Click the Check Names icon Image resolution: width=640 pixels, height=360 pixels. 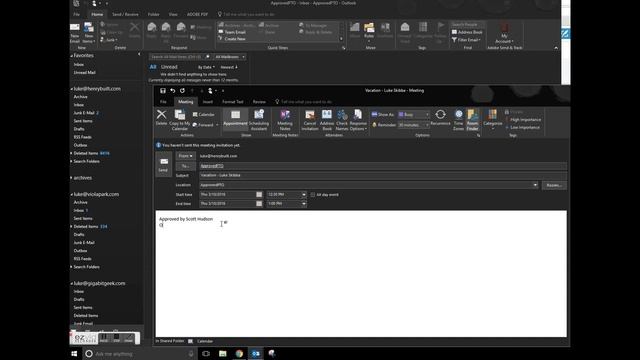coord(342,120)
